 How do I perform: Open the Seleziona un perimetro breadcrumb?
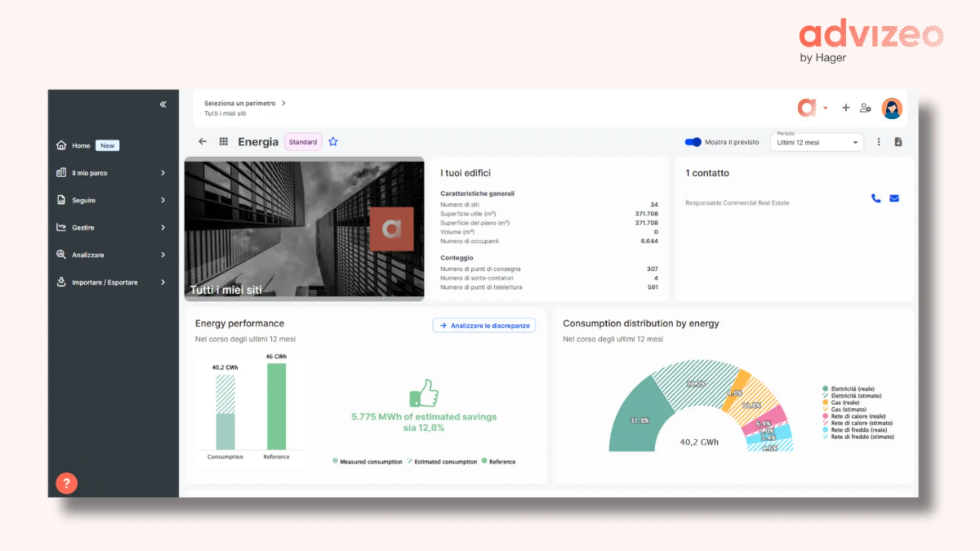click(x=240, y=103)
